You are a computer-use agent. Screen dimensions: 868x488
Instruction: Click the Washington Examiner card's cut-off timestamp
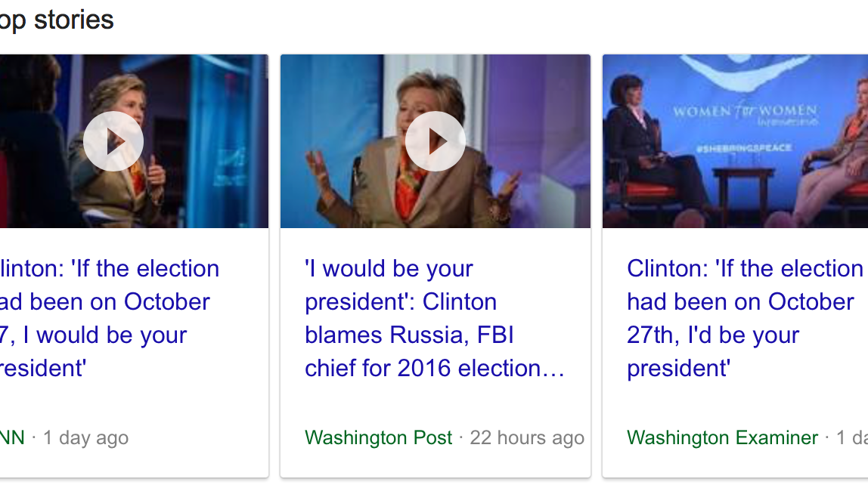pos(852,438)
